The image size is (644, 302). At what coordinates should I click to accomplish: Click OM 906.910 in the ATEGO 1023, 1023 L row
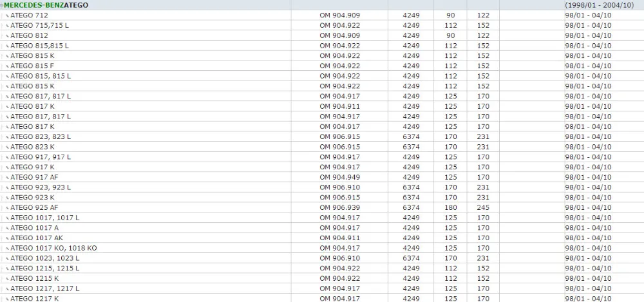(x=339, y=258)
